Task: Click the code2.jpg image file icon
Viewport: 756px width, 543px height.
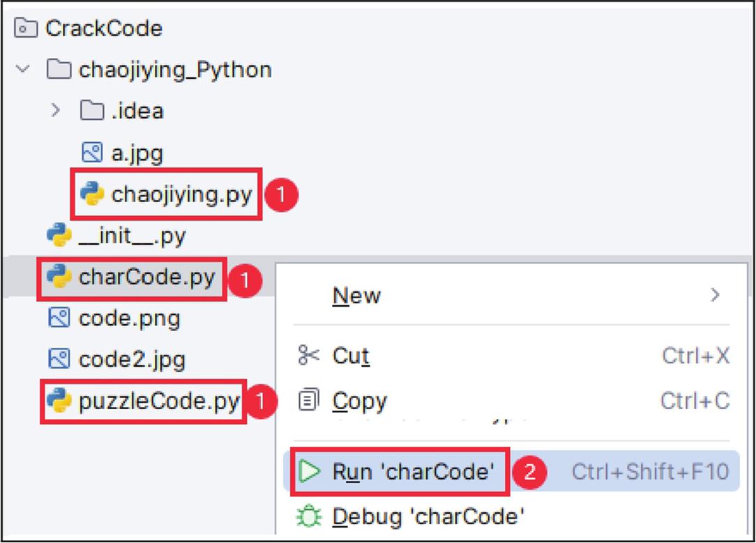Action: coord(59,360)
